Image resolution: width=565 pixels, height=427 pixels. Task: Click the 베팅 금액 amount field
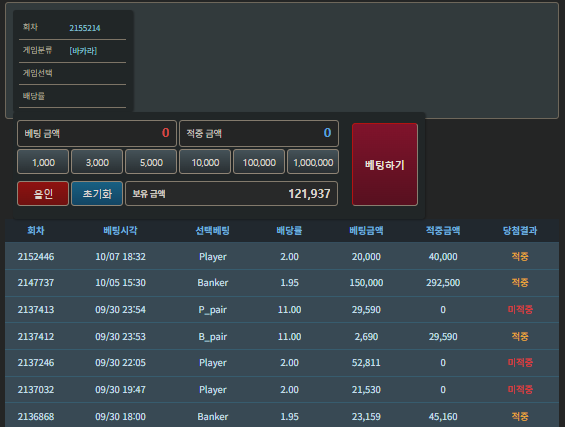click(97, 133)
